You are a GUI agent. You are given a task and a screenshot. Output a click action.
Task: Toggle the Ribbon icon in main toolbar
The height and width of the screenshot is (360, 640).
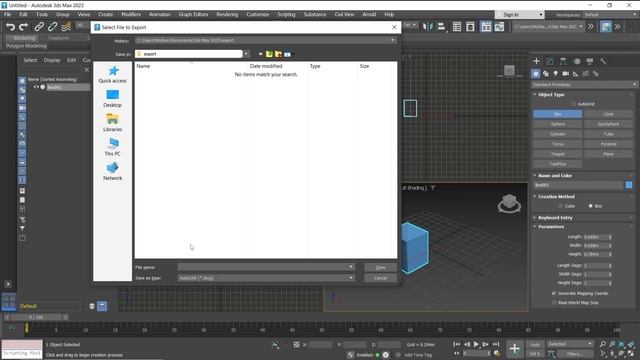486,27
